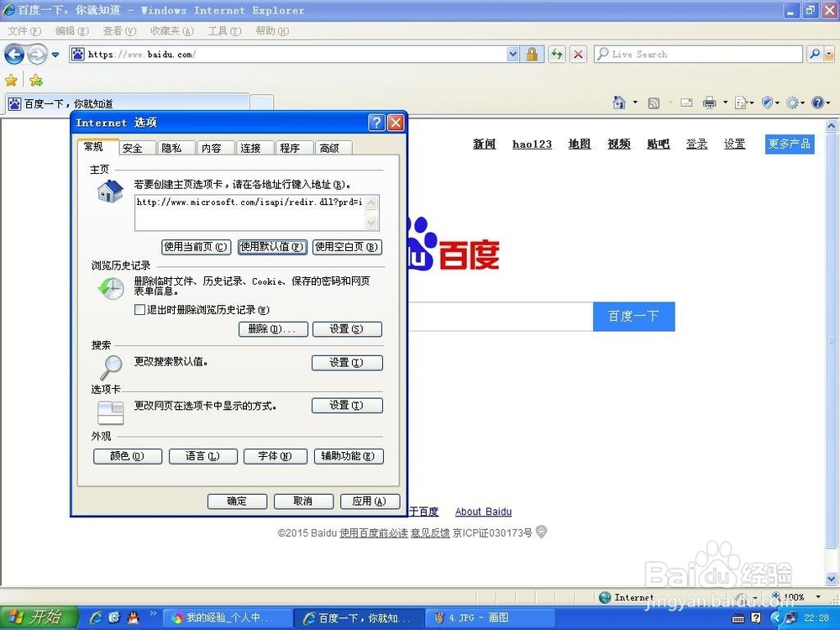This screenshot has height=630, width=840.
Task: Click the browser Forward arrow button
Action: coord(37,54)
